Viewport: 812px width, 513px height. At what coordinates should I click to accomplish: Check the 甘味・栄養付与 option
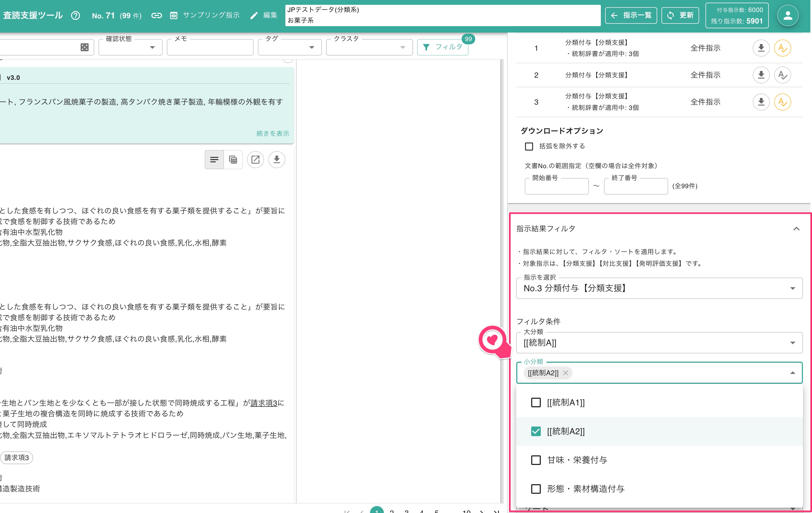pos(535,460)
